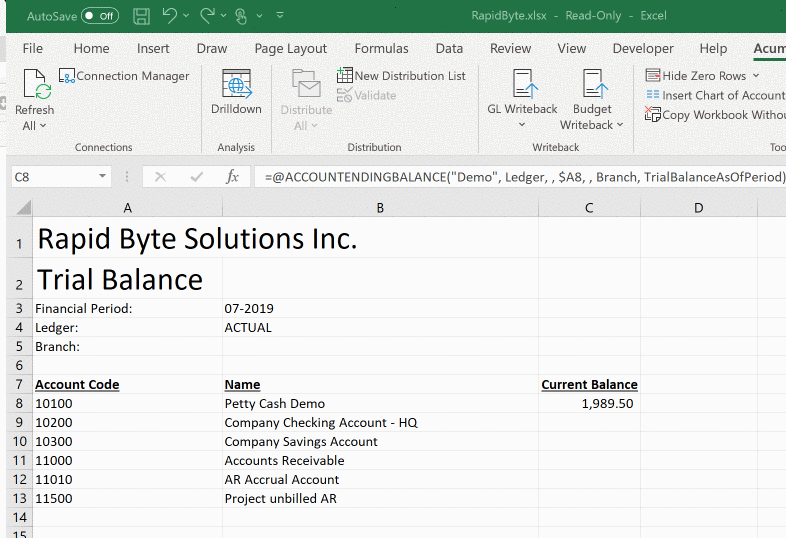Viewport: 786px width, 538px height.
Task: Switch to the Draw tab
Action: tap(212, 49)
